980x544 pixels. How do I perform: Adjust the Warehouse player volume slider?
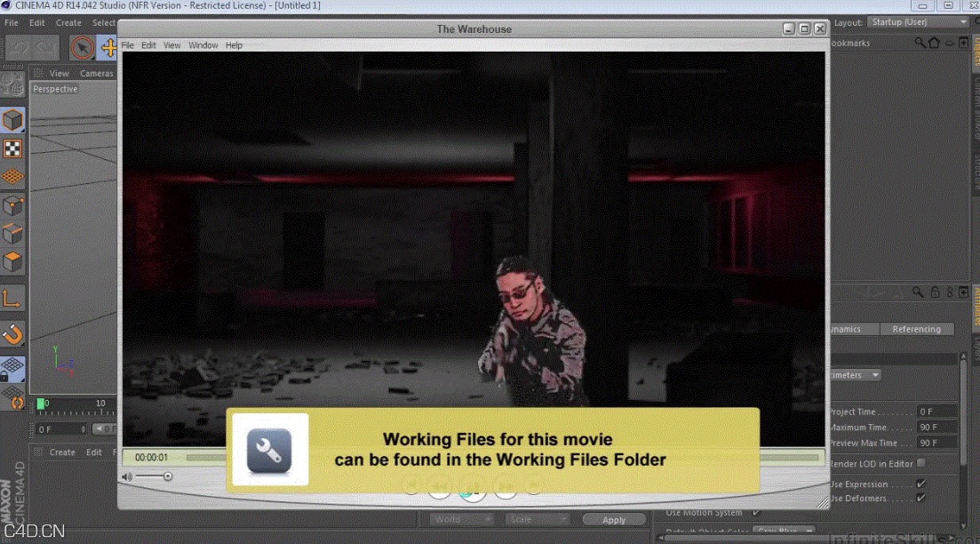coord(154,476)
